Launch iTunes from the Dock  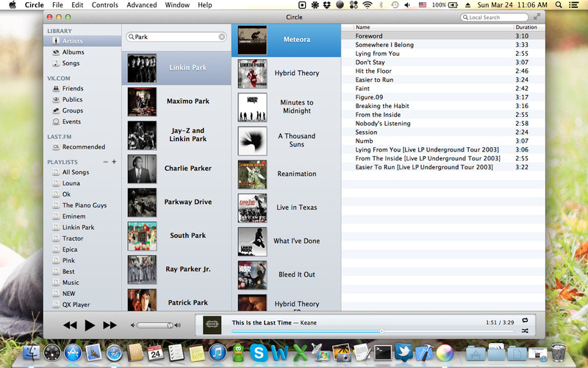click(218, 353)
